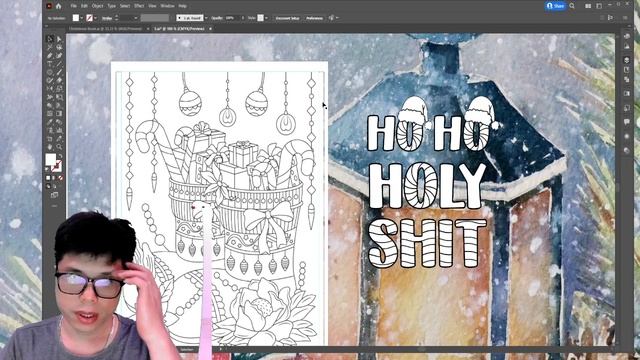The image size is (640, 360).
Task: Change the screen mode at toolbar bottom
Action: 54,195
